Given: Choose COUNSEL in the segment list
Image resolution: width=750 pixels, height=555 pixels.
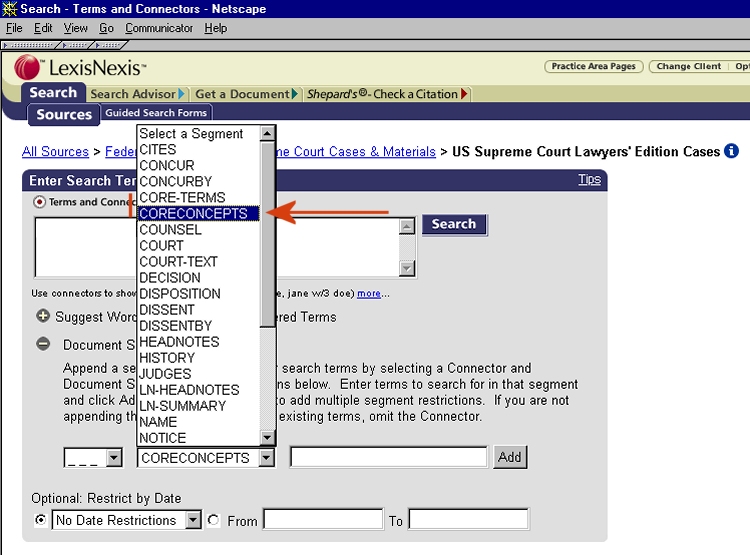Looking at the screenshot, I should point(199,230).
